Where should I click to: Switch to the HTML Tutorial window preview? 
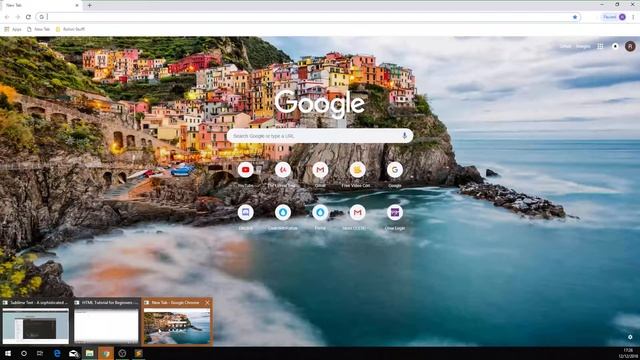[x=106, y=321]
